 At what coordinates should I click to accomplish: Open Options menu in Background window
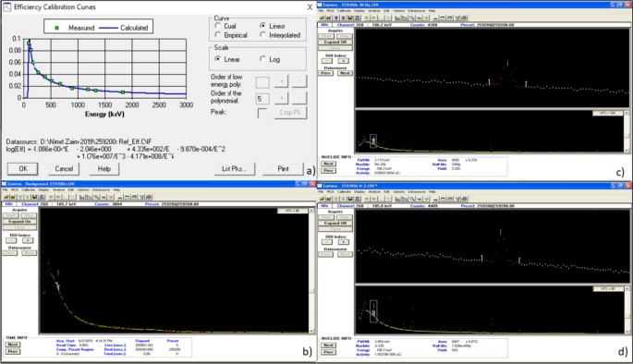click(83, 189)
